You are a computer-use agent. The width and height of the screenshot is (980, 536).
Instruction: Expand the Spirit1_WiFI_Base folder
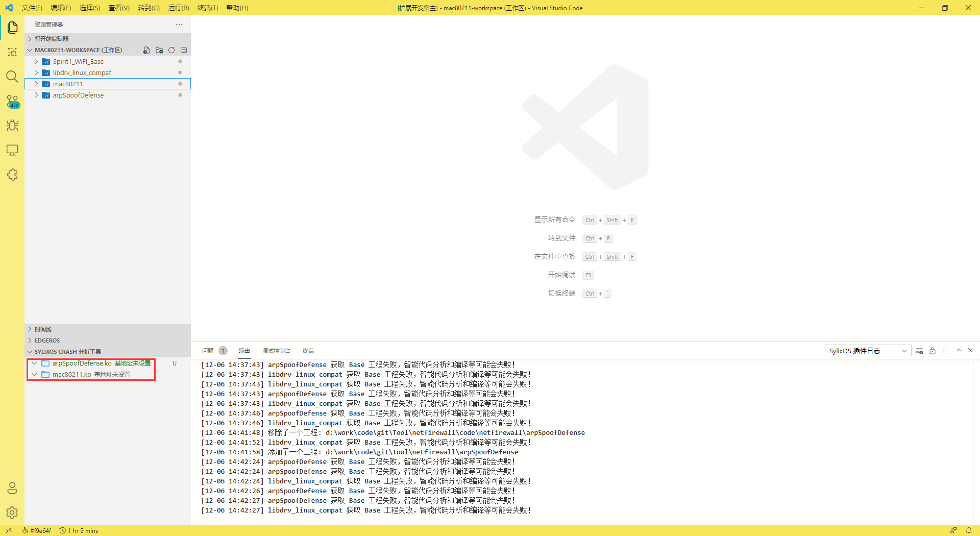(108, 61)
